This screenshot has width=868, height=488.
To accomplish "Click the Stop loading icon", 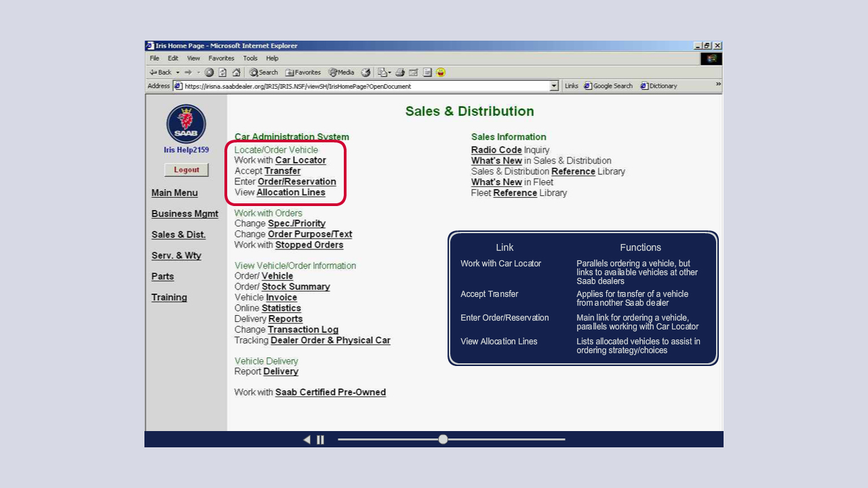I will [209, 73].
